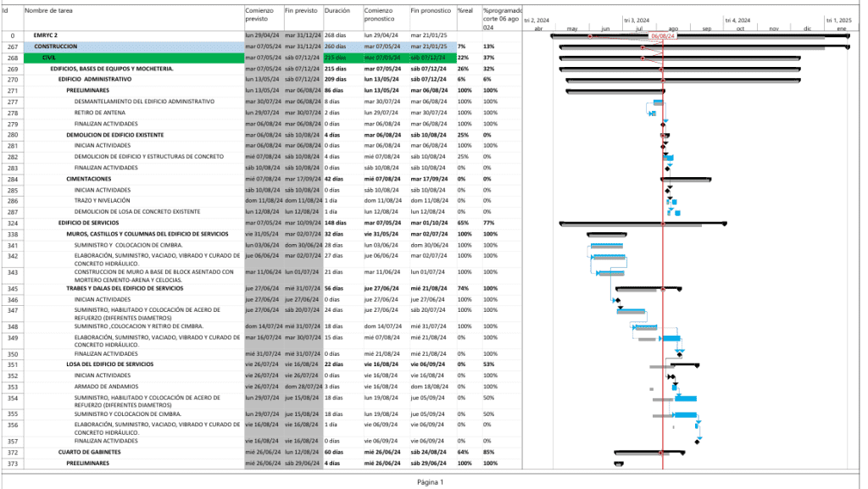Viewport: 868px width, 489px height.
Task: Select the %real column header
Action: (x=465, y=11)
